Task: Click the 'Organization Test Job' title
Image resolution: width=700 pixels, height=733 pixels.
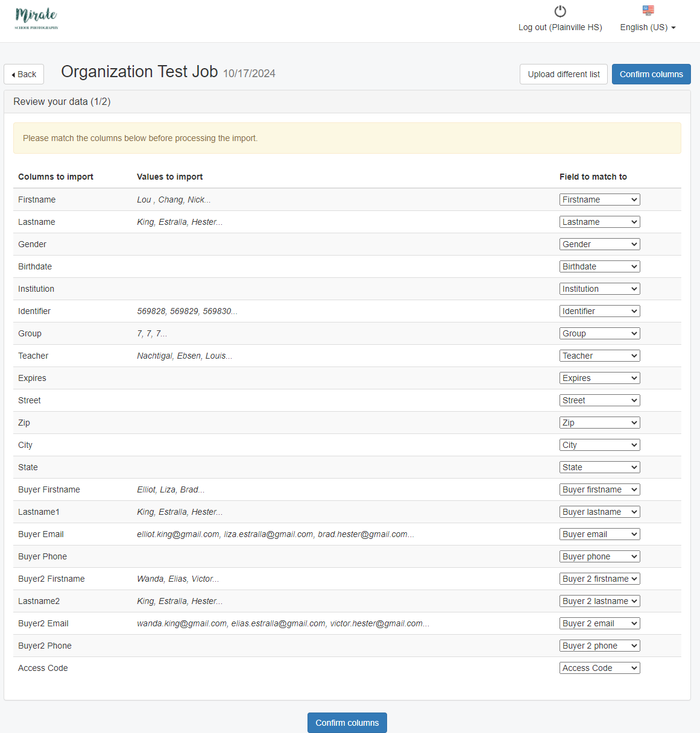Action: (x=139, y=72)
